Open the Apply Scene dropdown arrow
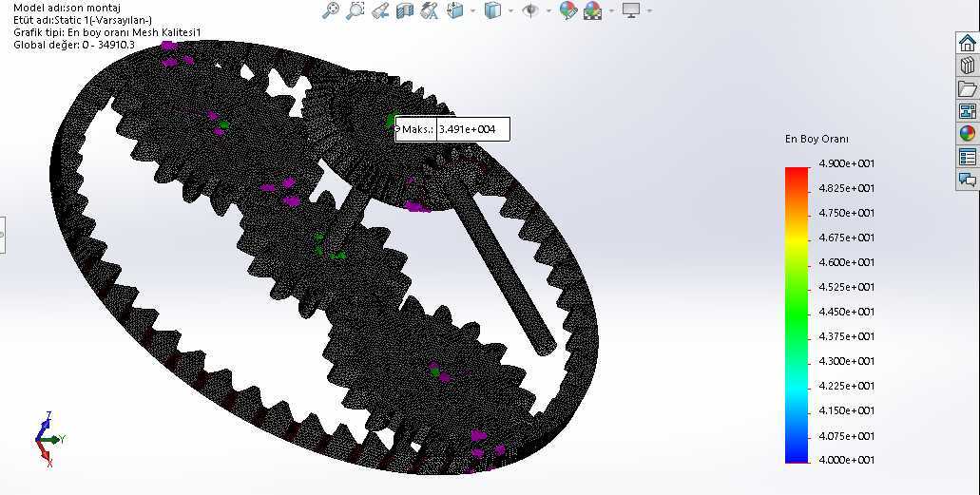Viewport: 980px width, 495px height. pos(610,10)
